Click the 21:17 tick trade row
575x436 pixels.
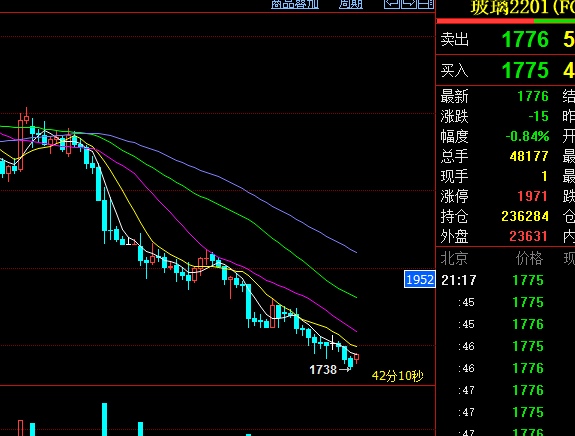point(505,281)
